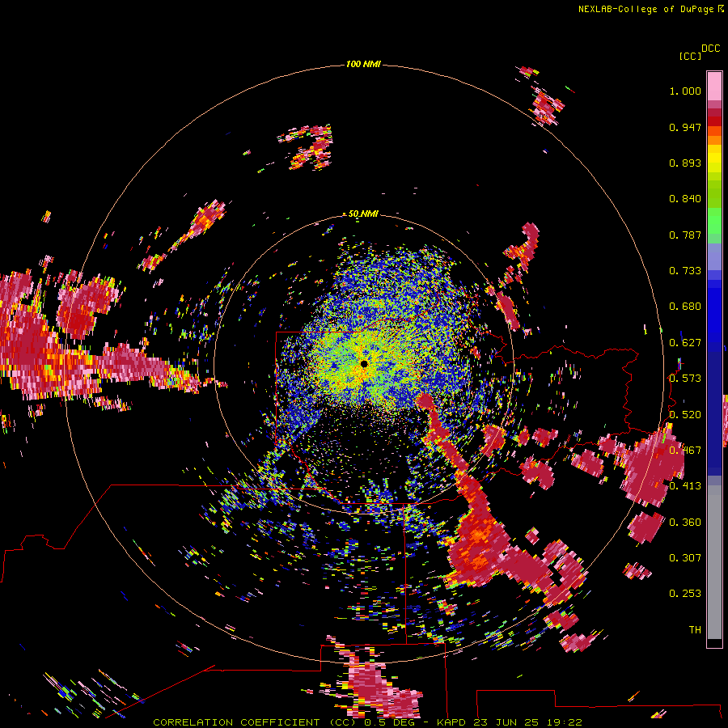The height and width of the screenshot is (728, 728).
Task: Click the 0.467 scale value
Action: pos(685,451)
